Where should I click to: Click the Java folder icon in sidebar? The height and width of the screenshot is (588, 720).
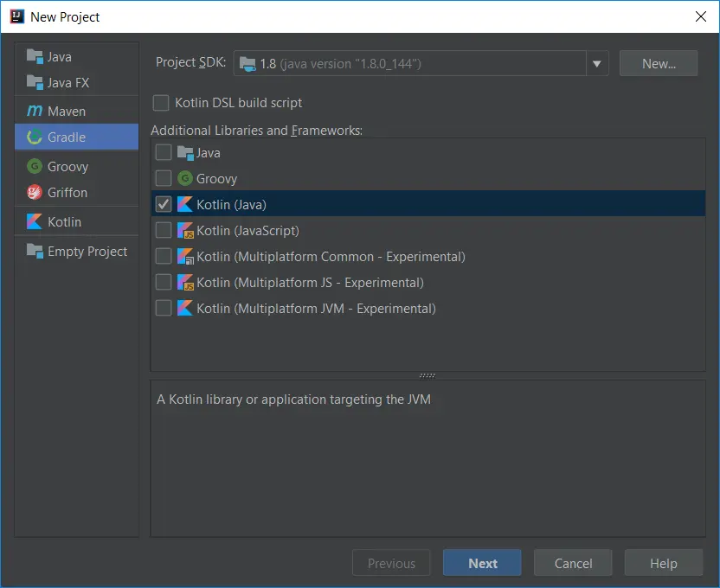(35, 56)
